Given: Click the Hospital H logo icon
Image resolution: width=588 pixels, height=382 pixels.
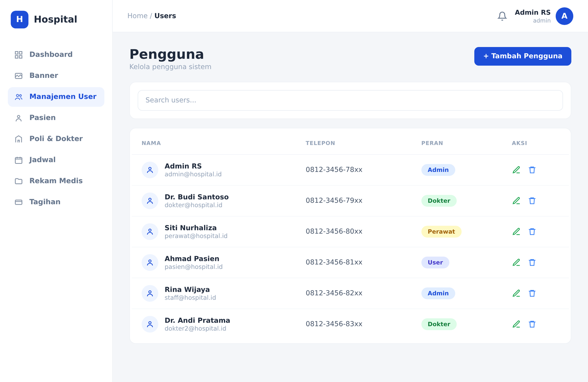Looking at the screenshot, I should click(19, 19).
